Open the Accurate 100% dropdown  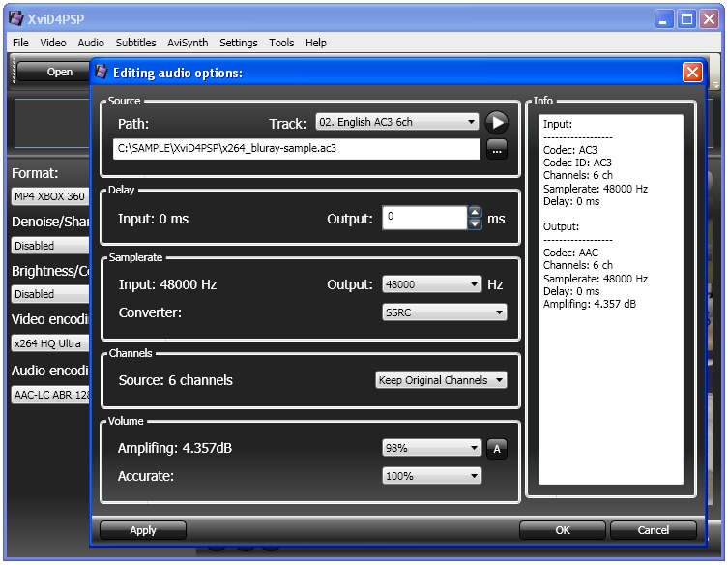(x=431, y=476)
